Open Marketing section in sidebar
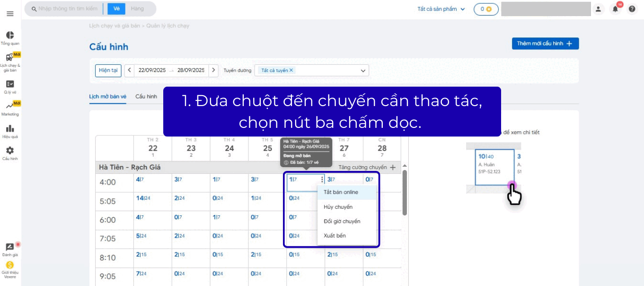Screen dimensions: 644x286 tap(10, 107)
